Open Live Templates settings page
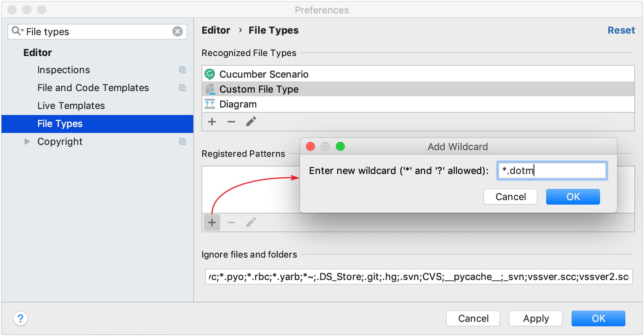 (x=71, y=106)
